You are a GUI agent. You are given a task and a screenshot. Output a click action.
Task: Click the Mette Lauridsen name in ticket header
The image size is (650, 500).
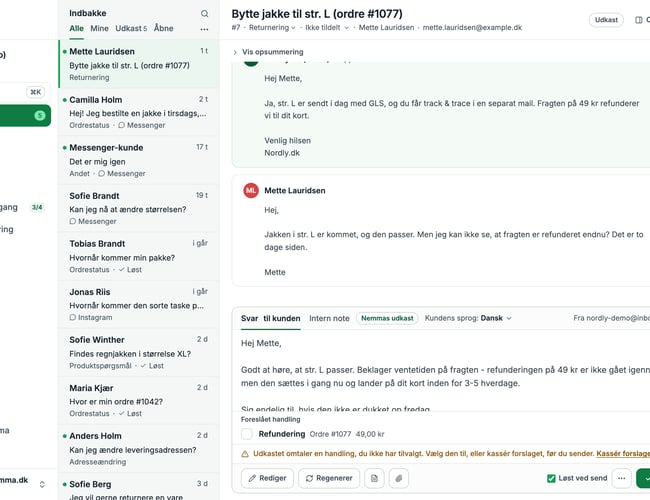pyautogui.click(x=386, y=28)
